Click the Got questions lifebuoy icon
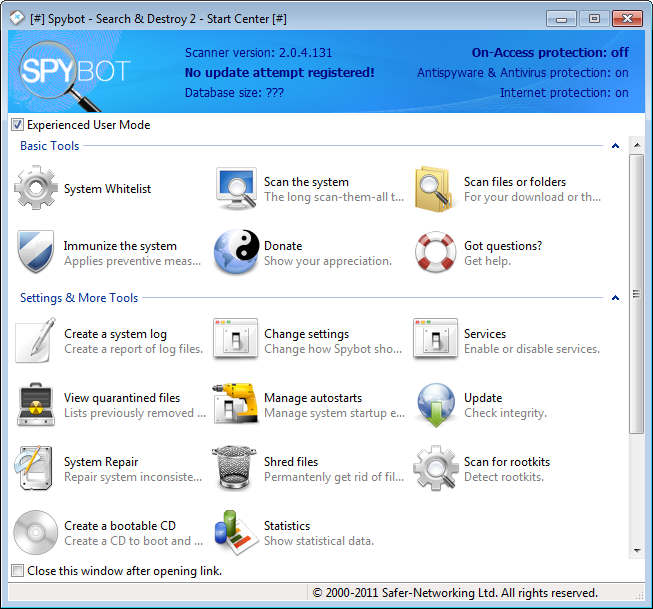 click(435, 252)
